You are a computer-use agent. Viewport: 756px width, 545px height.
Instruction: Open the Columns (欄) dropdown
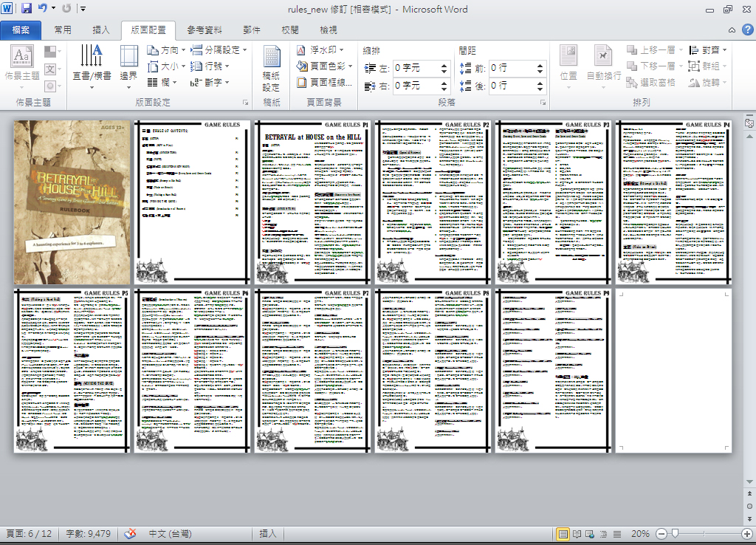[162, 83]
